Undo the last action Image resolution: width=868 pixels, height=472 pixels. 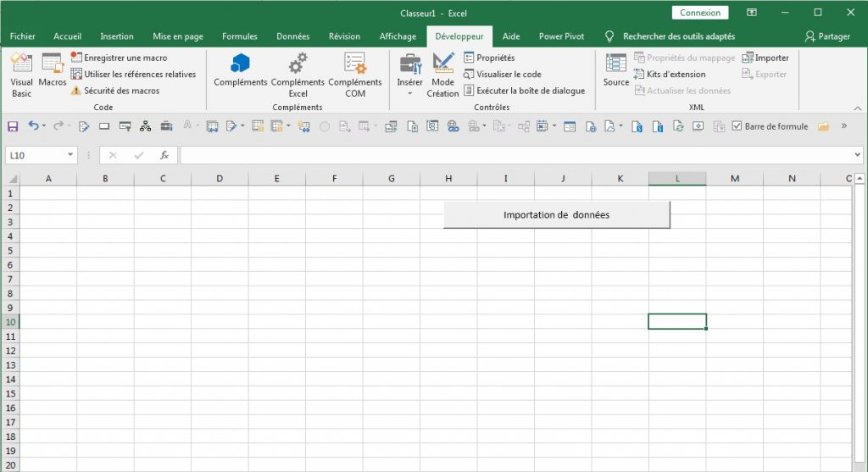click(33, 126)
